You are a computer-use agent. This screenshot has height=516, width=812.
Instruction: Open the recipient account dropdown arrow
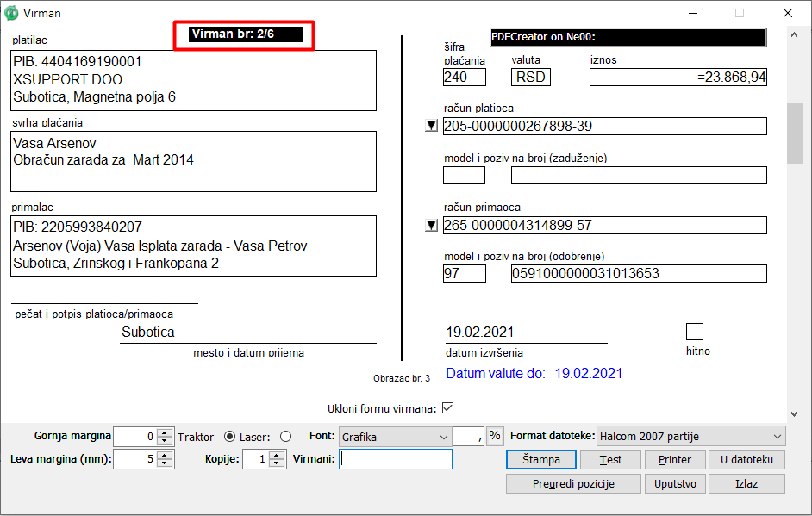pos(432,226)
